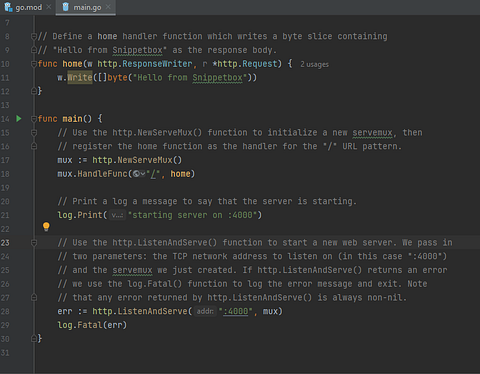
Task: Open the '2 usages' inlay link
Action: click(x=314, y=64)
